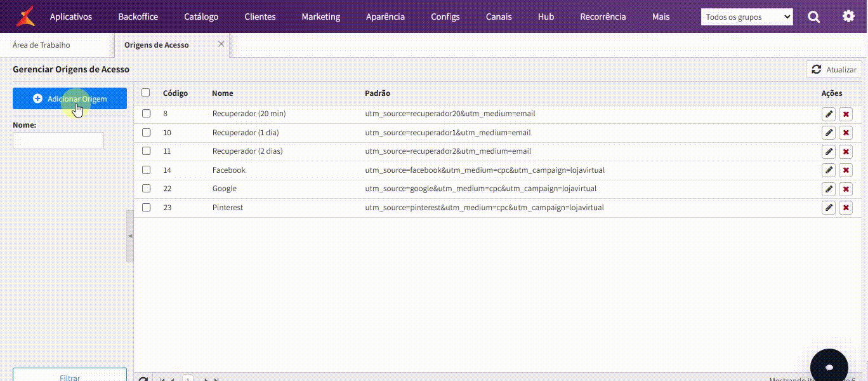Edit the Recuperador (2 dias) origin
The height and width of the screenshot is (381, 868).
click(828, 151)
